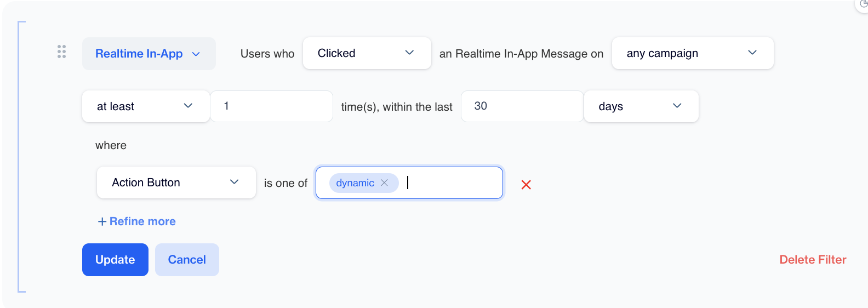Remove the 'dynamic' tag with its small x

(384, 183)
